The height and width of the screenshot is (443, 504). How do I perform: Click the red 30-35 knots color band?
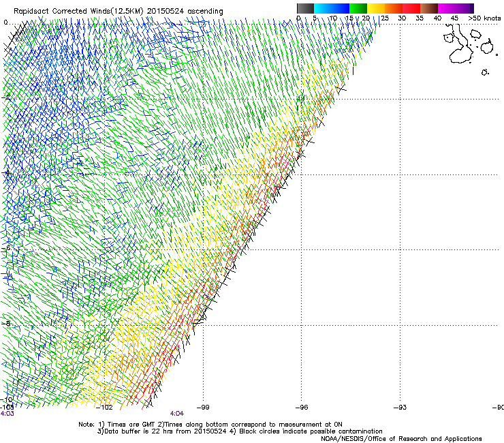[411, 8]
